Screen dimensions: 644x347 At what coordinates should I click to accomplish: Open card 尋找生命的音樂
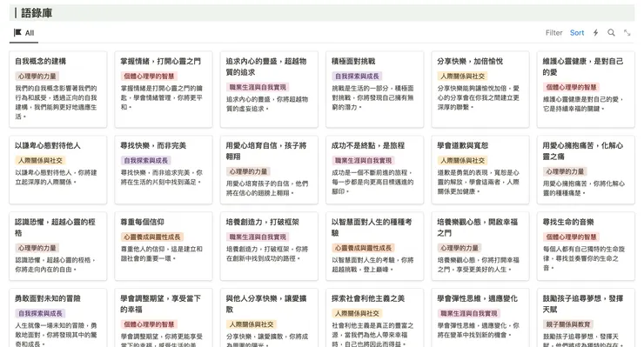pyautogui.click(x=586, y=246)
